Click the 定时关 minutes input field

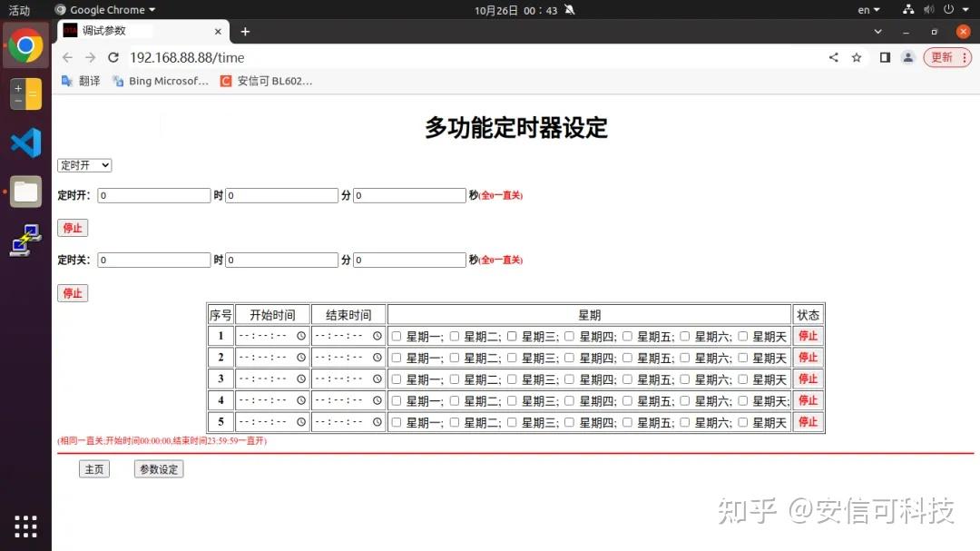(x=282, y=260)
